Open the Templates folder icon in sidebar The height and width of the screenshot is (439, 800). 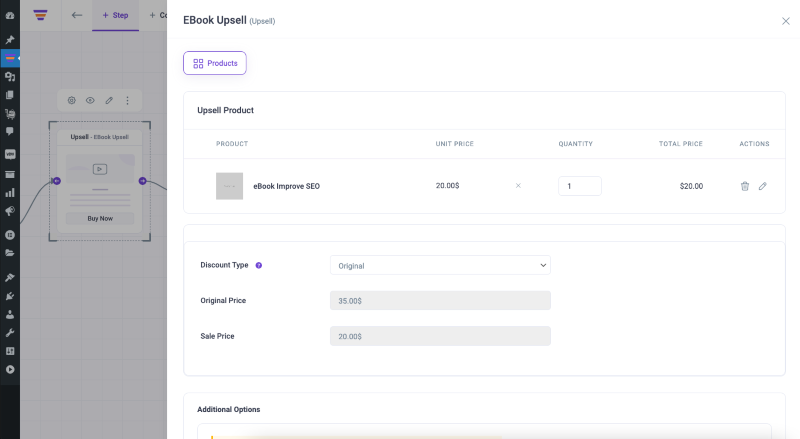(x=10, y=253)
